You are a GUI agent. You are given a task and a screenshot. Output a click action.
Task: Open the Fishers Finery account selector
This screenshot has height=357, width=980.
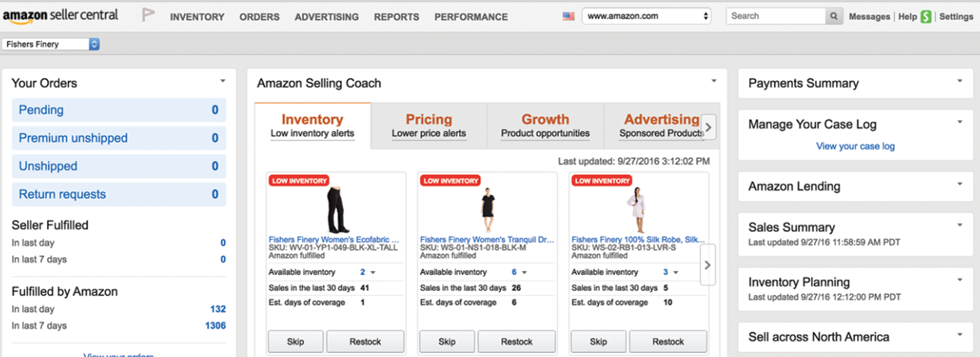51,44
